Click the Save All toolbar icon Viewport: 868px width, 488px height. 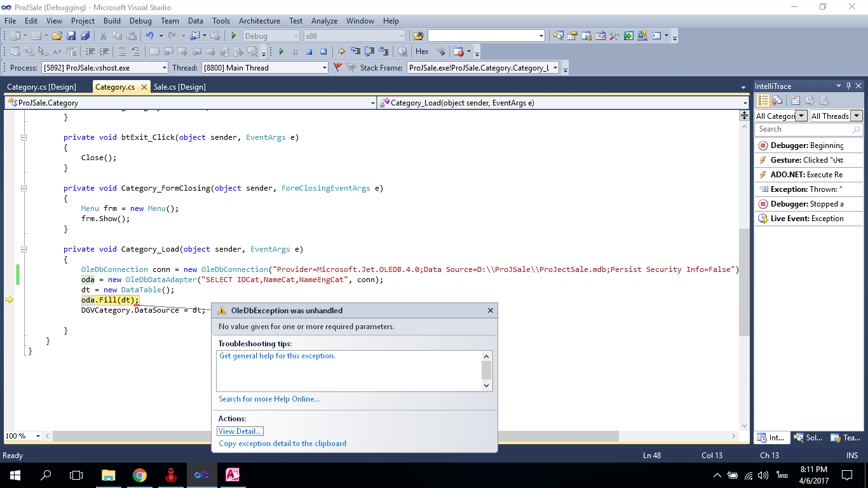click(85, 36)
